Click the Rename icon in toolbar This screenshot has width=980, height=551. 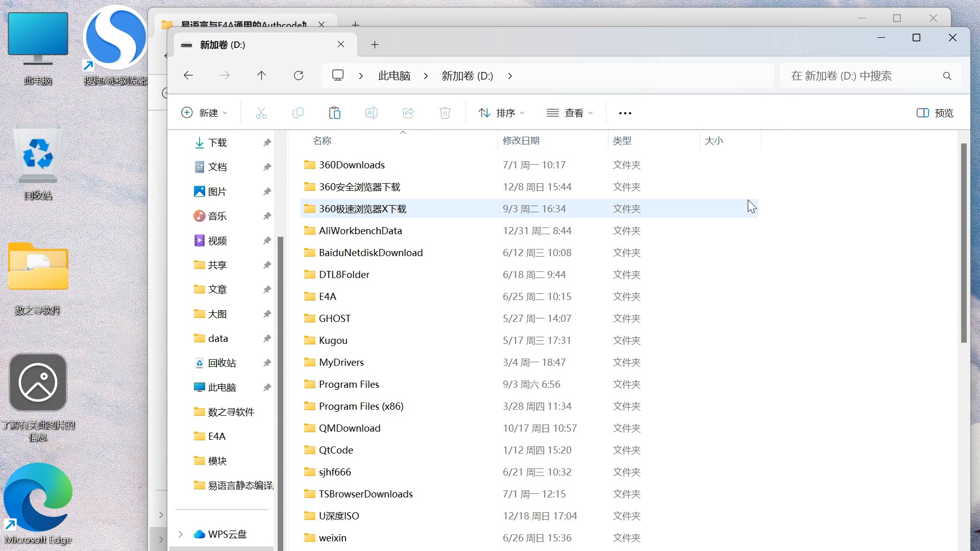tap(372, 113)
